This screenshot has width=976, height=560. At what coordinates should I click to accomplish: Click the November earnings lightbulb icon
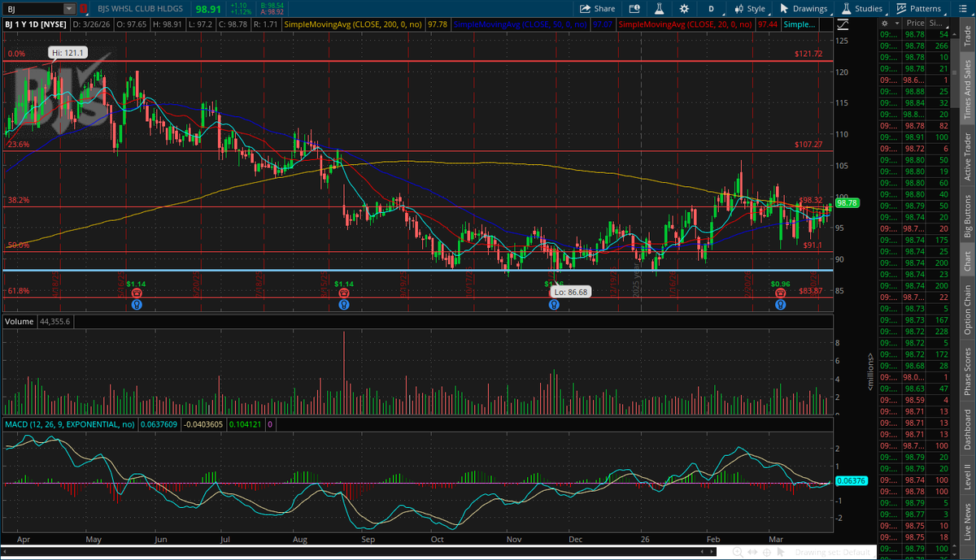553,305
